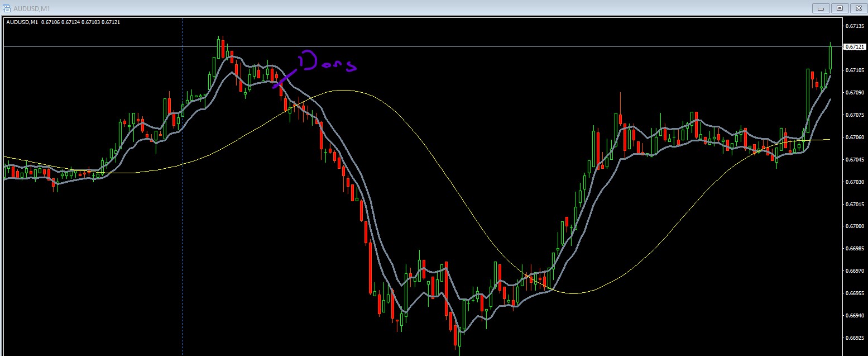Click the 0.67015 price scale label
Viewport: 868px width, 356px height.
[x=854, y=204]
